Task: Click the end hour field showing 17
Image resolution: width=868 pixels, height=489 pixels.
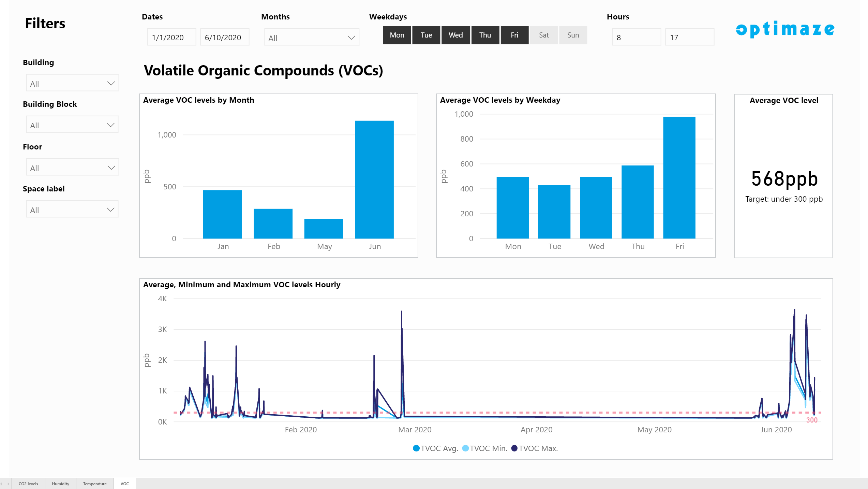Action: coord(689,38)
